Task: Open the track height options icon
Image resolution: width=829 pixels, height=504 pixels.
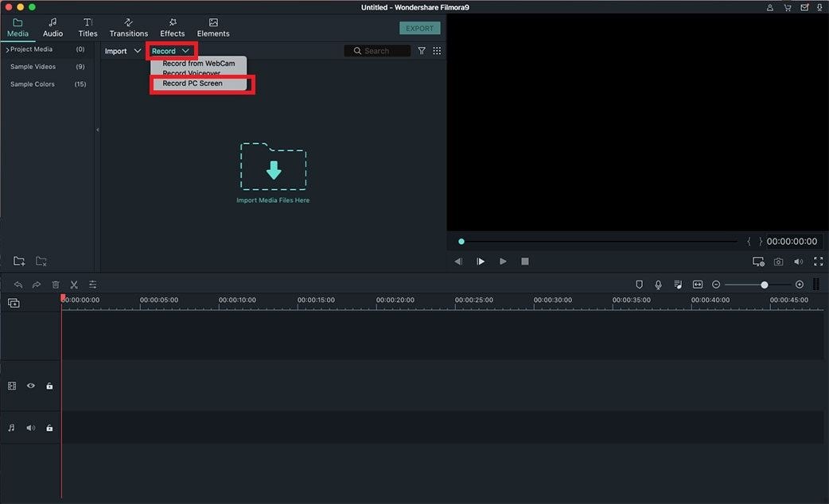Action: pos(816,285)
